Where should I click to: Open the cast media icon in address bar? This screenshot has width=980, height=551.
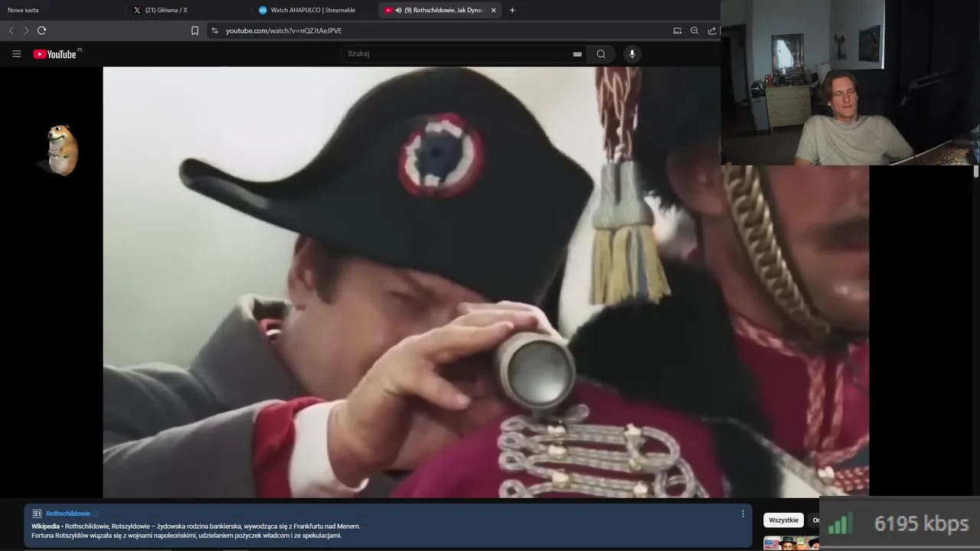pyautogui.click(x=677, y=31)
